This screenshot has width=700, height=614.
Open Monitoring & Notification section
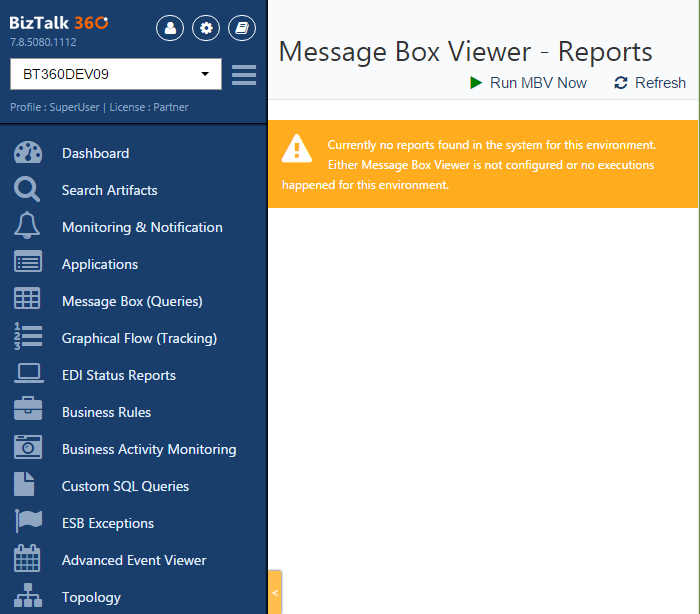(142, 227)
